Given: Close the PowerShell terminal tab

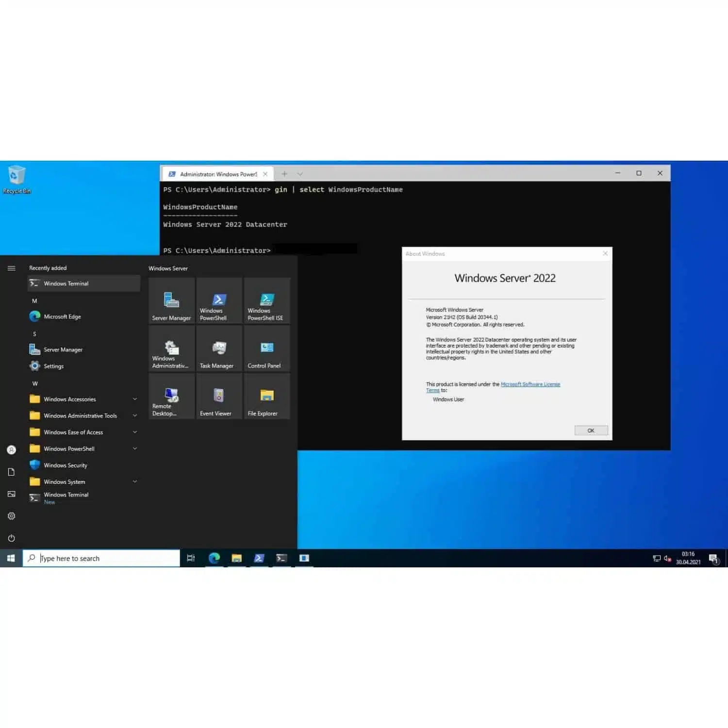Looking at the screenshot, I should click(x=265, y=174).
